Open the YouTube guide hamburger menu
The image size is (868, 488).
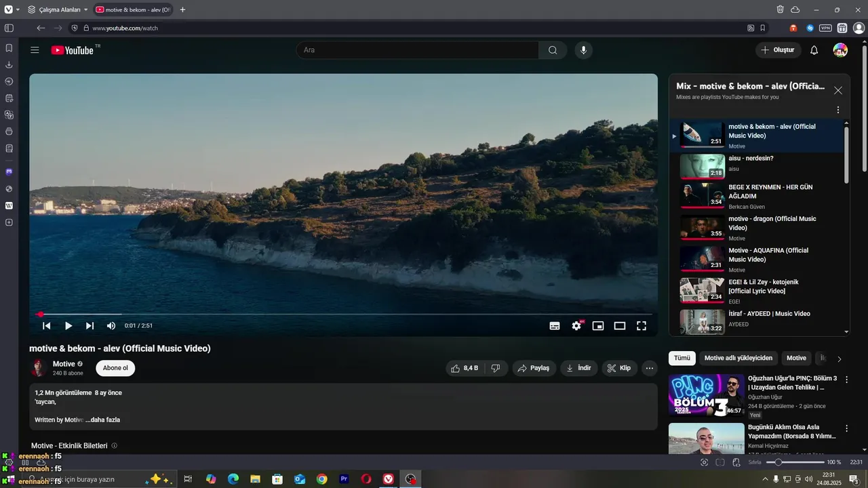[x=35, y=50]
